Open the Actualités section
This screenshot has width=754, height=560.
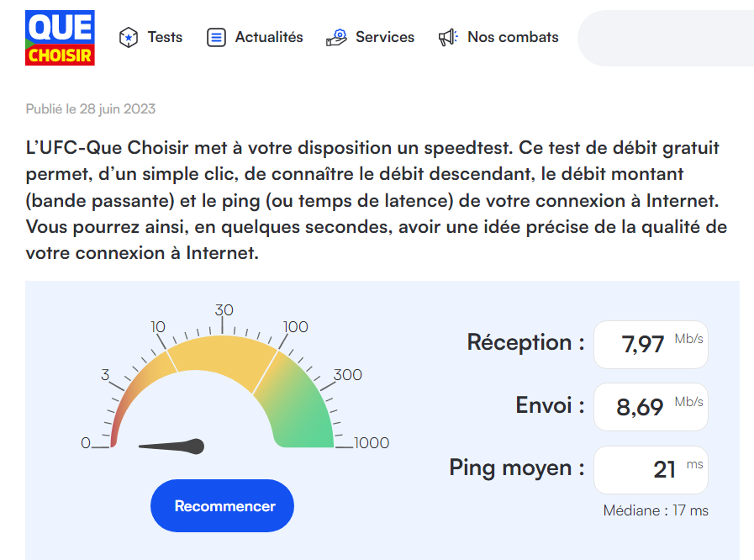click(268, 37)
